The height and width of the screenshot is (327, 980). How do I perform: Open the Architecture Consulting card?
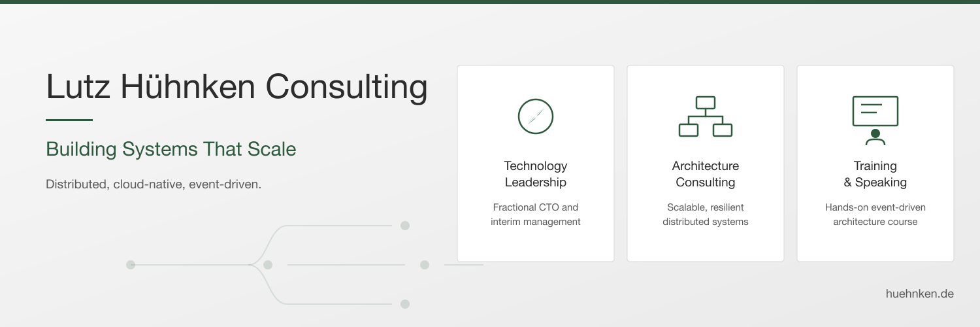coord(706,163)
